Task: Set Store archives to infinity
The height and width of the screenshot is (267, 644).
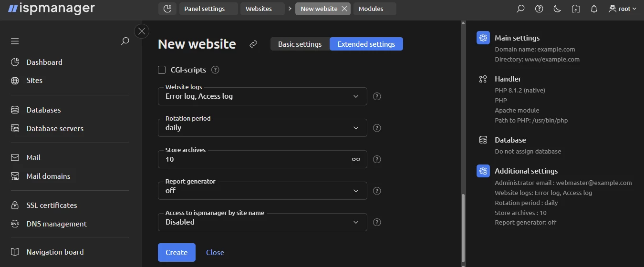Action: point(356,159)
